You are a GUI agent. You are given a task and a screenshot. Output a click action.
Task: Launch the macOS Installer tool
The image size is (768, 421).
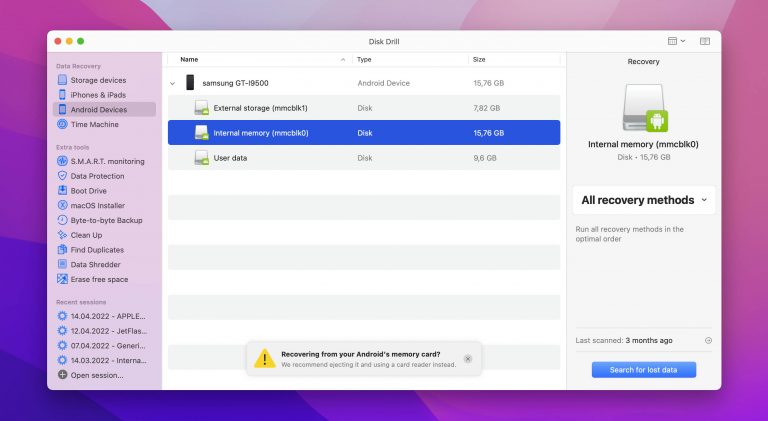click(x=97, y=205)
